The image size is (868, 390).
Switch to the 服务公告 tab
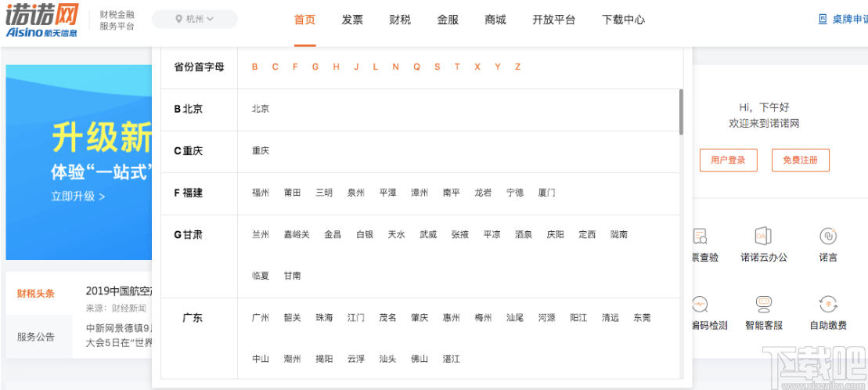36,337
